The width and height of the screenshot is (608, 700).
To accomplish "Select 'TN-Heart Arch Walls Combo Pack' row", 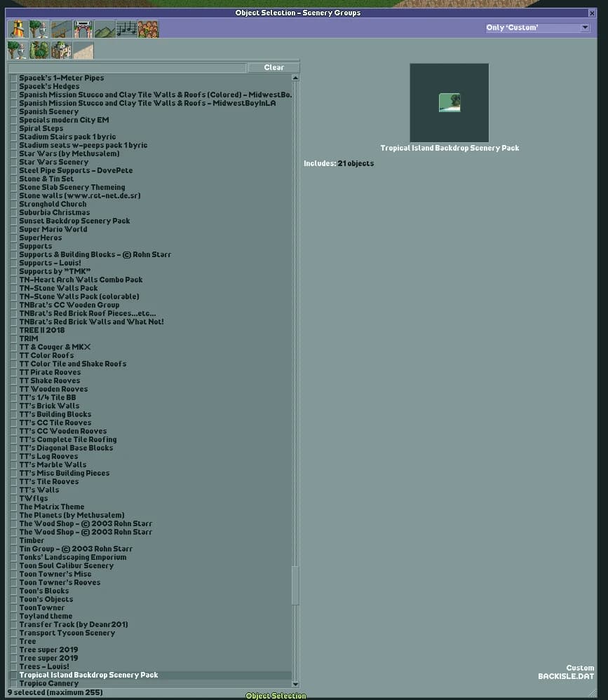I will (151, 280).
